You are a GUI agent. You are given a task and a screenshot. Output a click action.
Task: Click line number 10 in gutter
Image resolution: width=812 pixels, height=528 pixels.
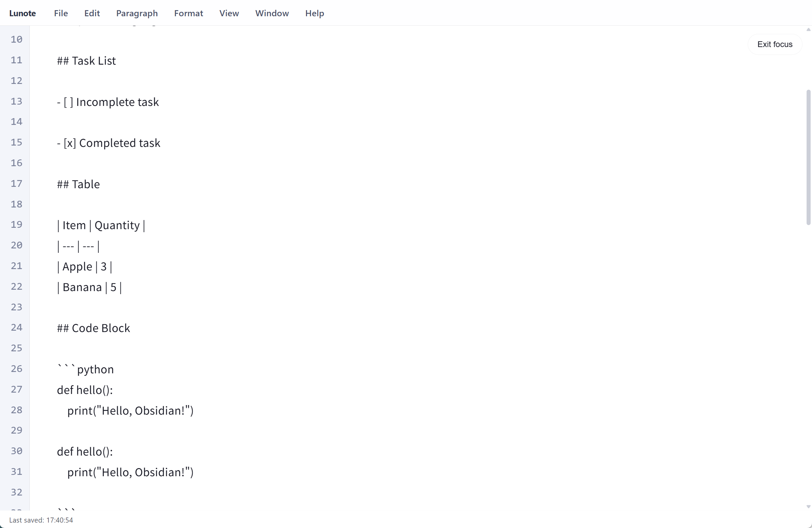(16, 40)
